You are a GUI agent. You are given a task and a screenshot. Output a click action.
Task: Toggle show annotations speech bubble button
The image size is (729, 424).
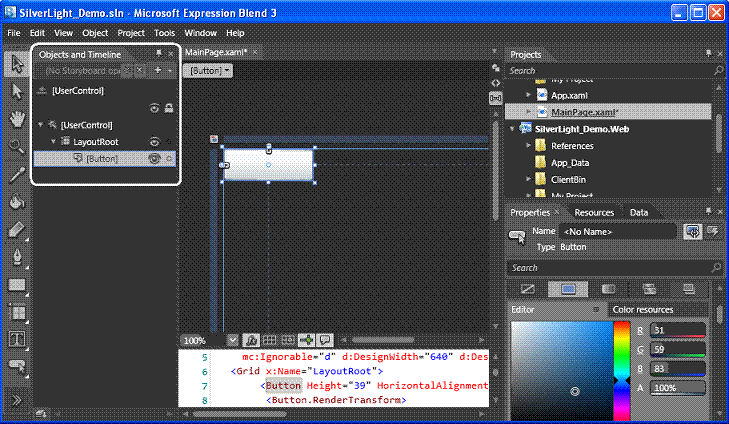[x=325, y=340]
